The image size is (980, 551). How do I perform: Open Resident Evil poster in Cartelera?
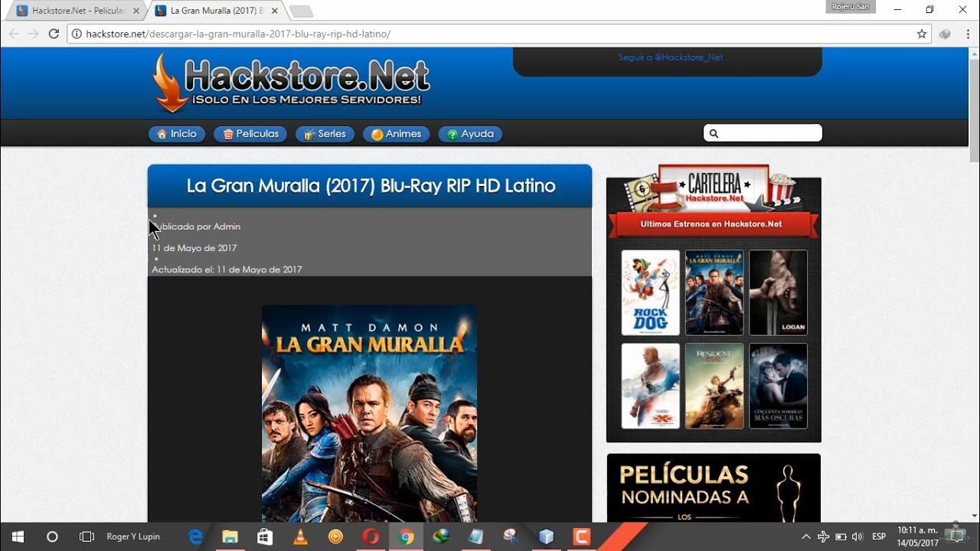point(714,386)
